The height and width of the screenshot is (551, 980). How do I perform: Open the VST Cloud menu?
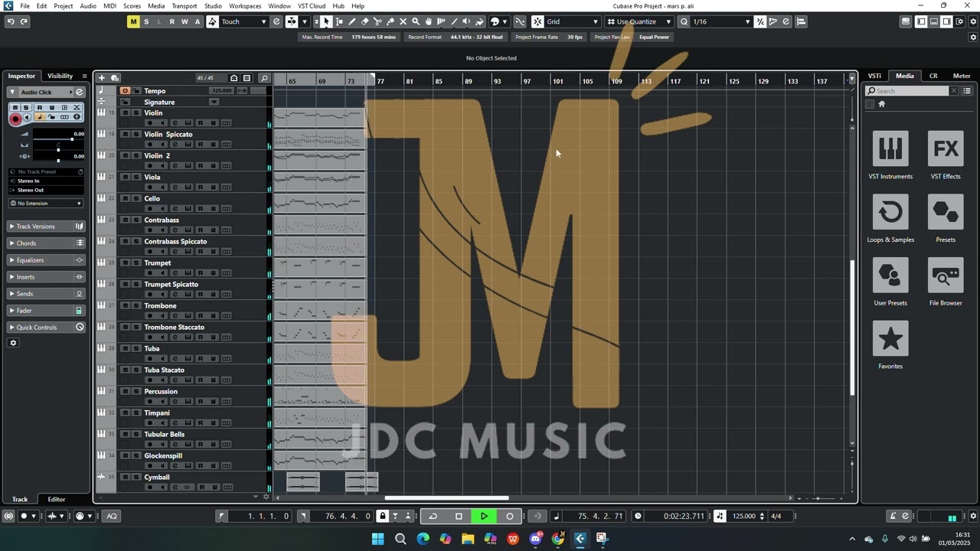pyautogui.click(x=312, y=5)
